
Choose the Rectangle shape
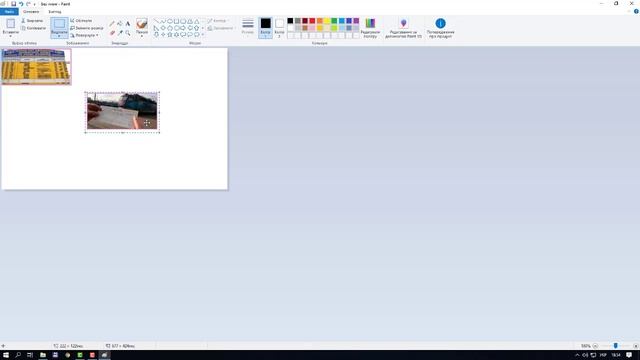click(x=176, y=21)
